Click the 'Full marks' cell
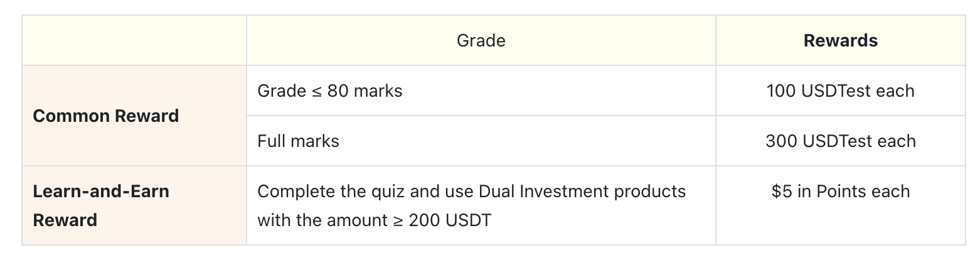 coord(298,141)
